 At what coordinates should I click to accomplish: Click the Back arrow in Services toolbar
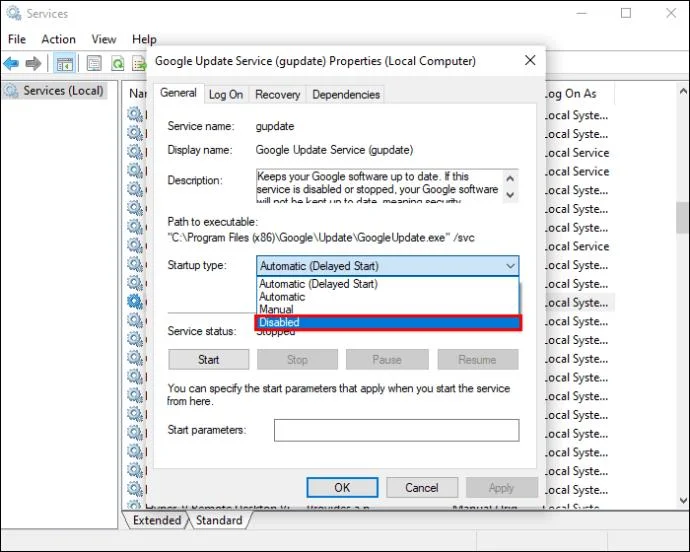(x=11, y=64)
